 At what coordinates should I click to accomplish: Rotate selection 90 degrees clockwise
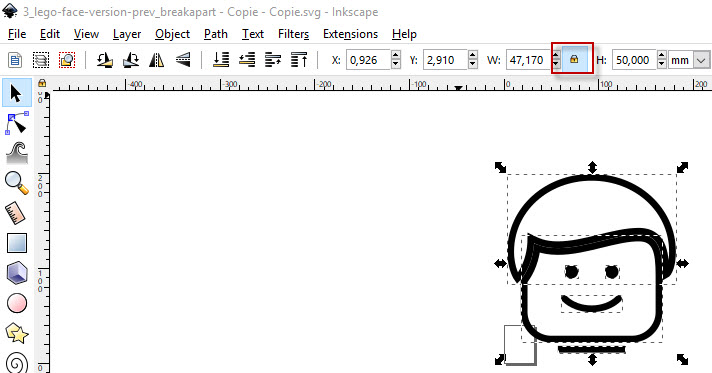(x=131, y=60)
